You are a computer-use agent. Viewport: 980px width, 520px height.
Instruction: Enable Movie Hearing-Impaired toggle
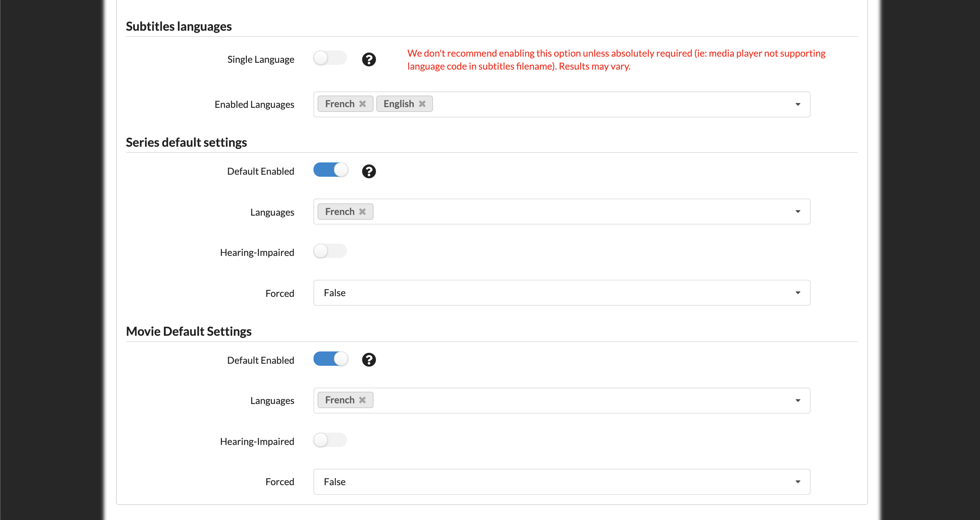[x=330, y=440]
